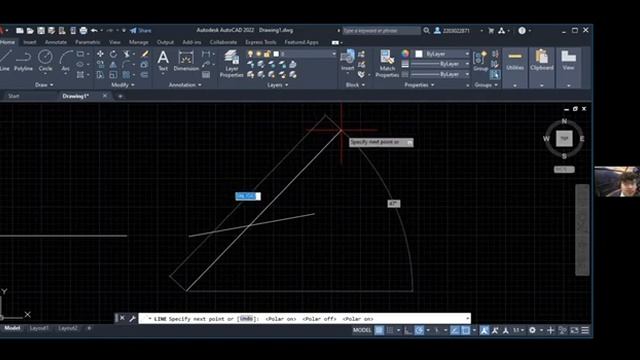
Task: Expand the Properties panel dropdown
Action: pyautogui.click(x=419, y=85)
